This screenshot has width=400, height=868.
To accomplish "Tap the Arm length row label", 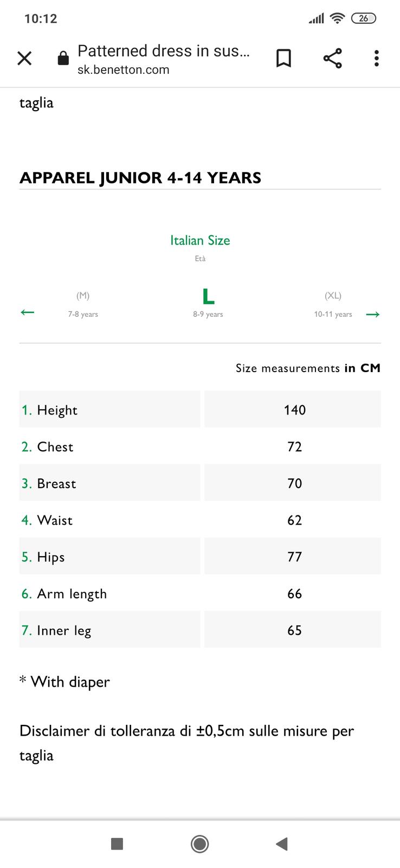I will pos(72,594).
